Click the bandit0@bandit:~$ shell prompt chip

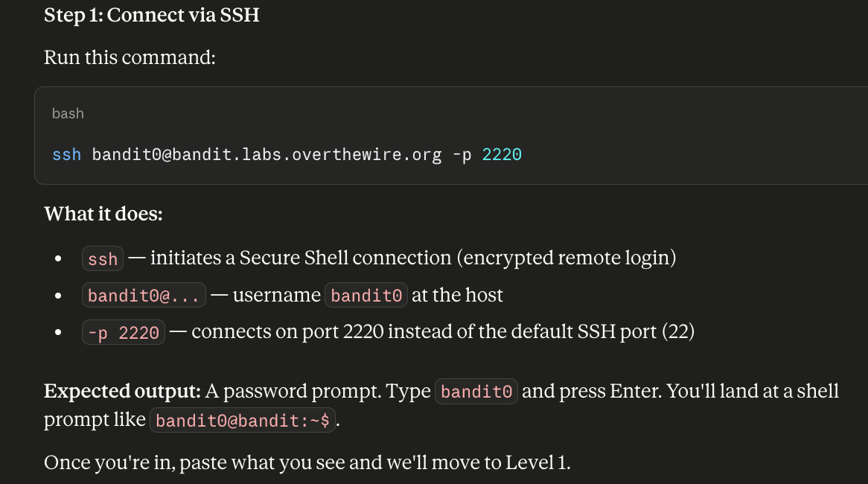(243, 420)
